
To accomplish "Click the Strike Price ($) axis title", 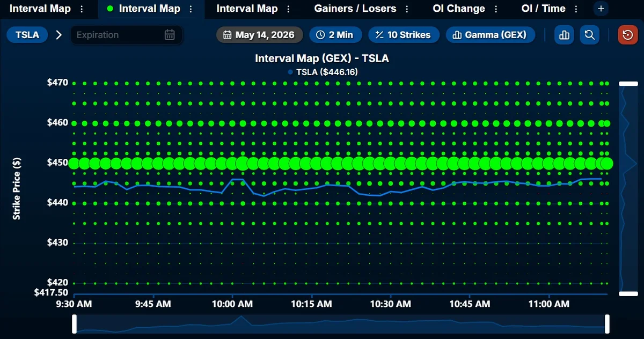I will pos(17,188).
